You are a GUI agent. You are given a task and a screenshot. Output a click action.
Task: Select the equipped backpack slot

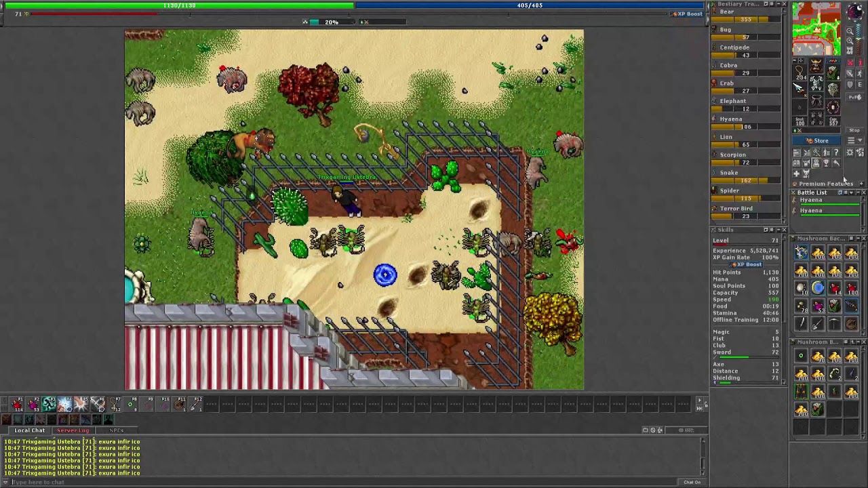pyautogui.click(x=833, y=73)
